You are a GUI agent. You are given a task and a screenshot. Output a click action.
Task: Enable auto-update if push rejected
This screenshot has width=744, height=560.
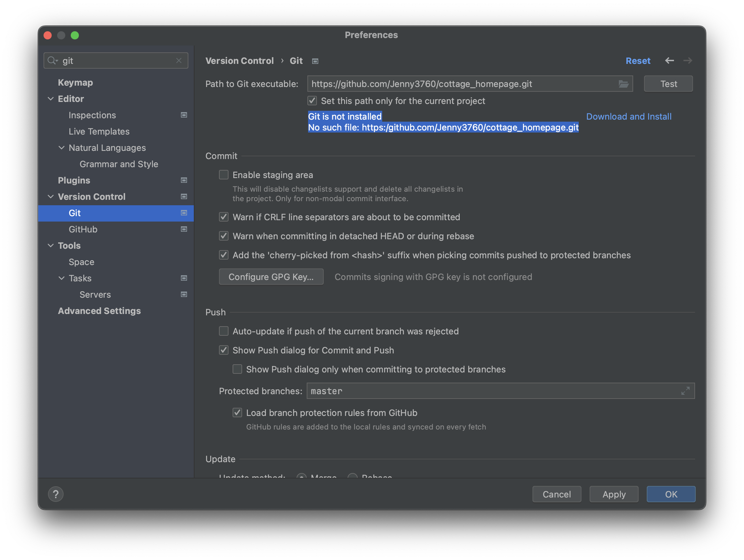point(224,331)
